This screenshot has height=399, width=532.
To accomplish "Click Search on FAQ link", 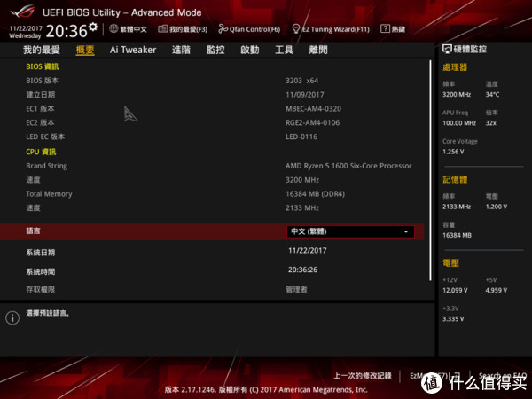I will click(x=503, y=375).
